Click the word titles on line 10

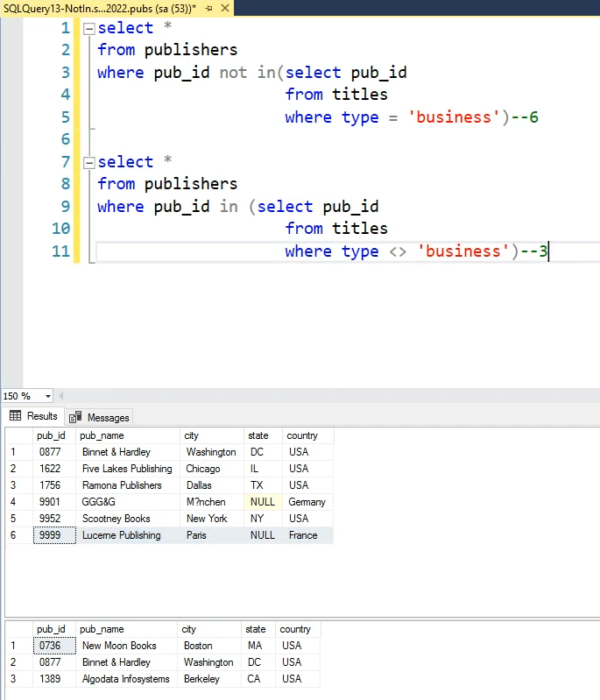click(360, 229)
